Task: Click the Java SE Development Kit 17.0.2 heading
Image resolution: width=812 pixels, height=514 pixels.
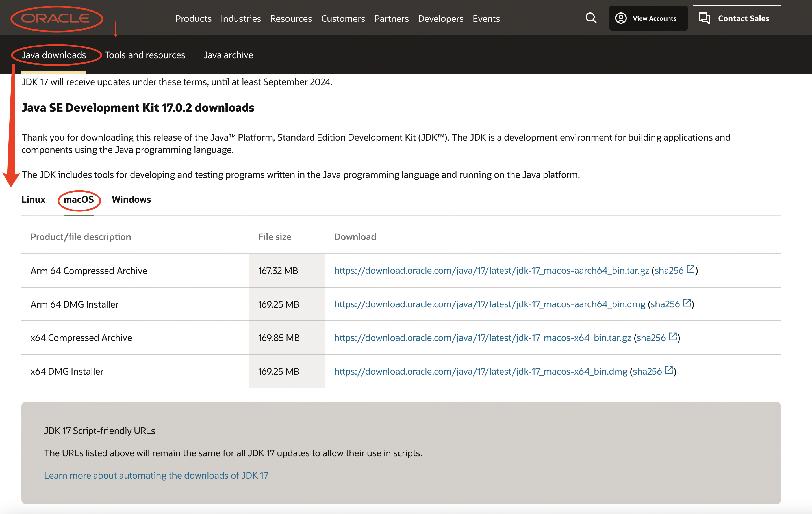Action: (x=138, y=108)
